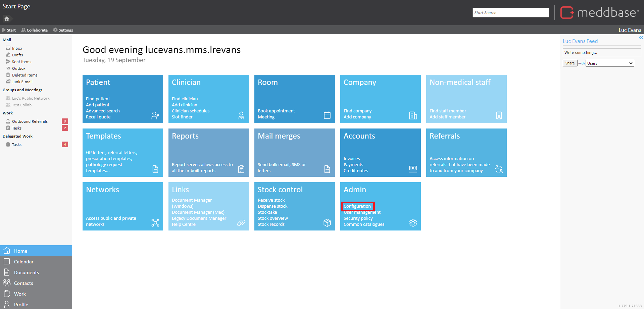Click the Room tile calendar icon

(327, 115)
